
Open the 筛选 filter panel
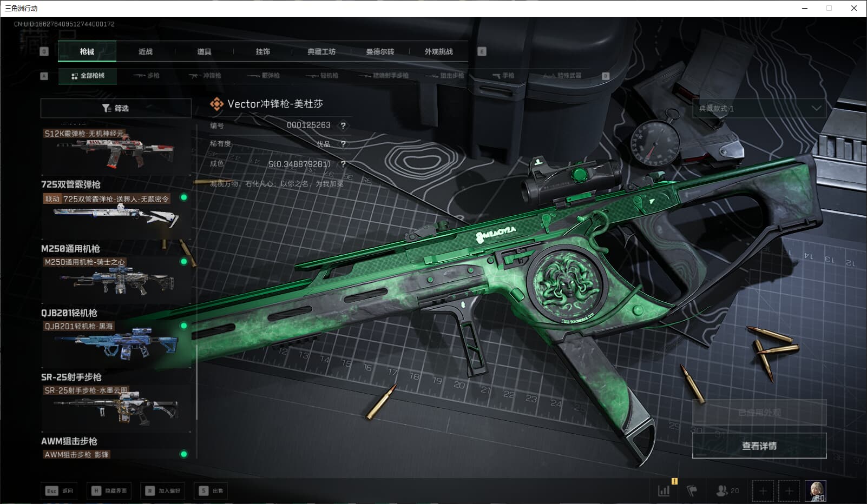point(115,108)
